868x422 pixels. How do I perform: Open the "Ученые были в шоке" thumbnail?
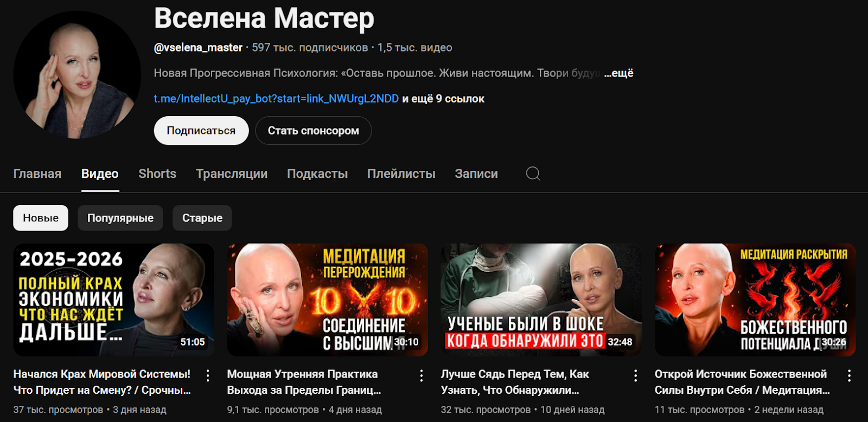(541, 300)
